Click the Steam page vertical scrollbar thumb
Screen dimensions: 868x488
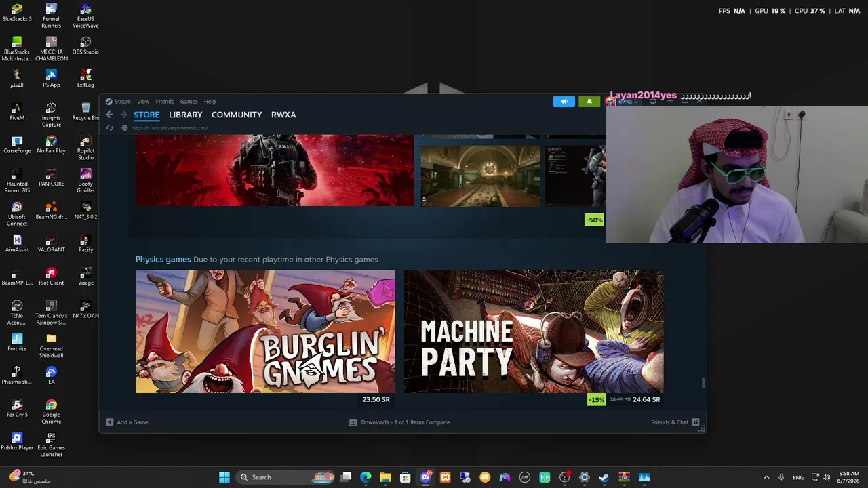703,383
